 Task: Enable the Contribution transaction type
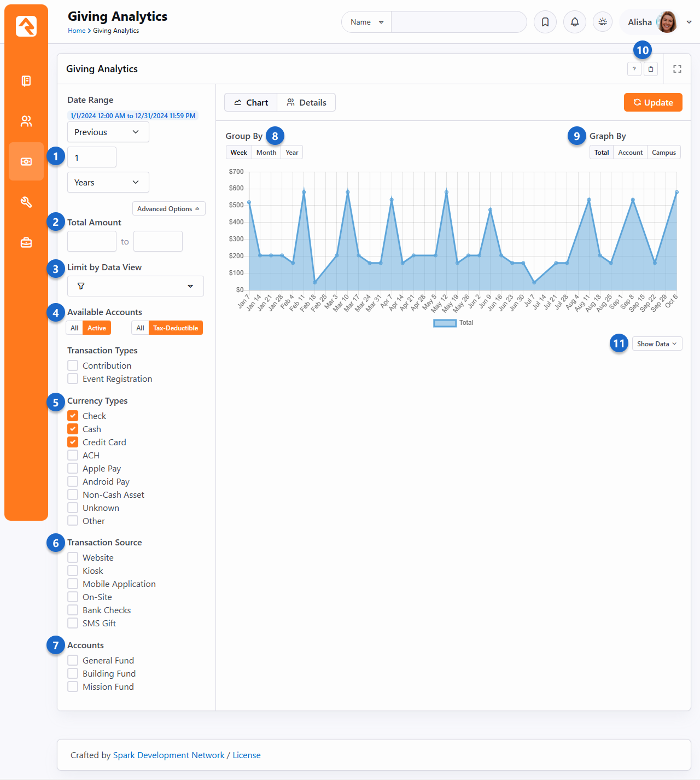tap(73, 365)
